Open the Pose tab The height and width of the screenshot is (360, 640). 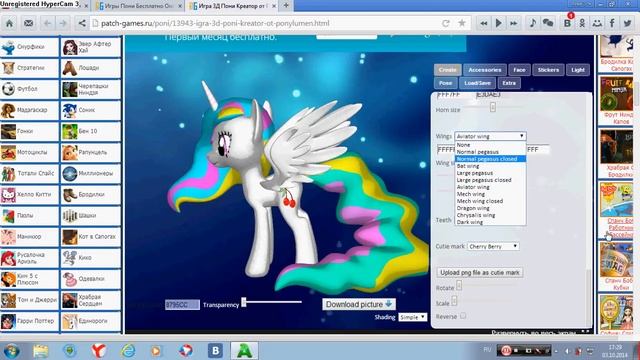click(x=445, y=83)
